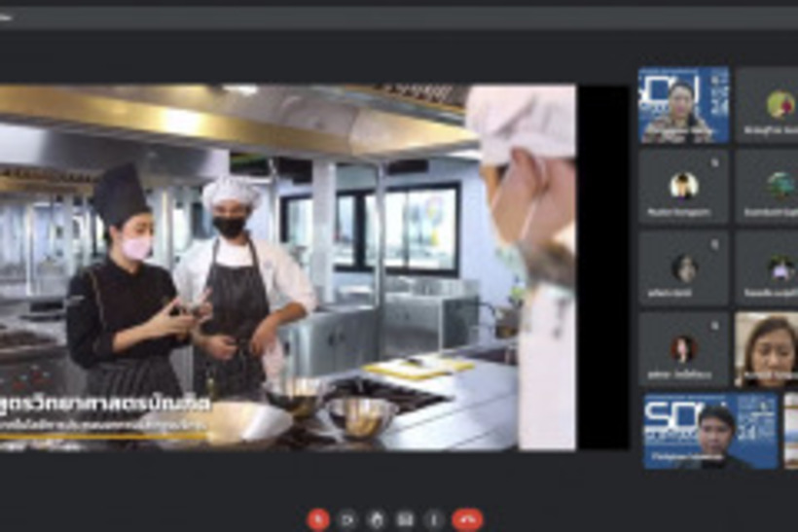Screen dimensions: 798x532
Task: Click the raise hand icon
Action: coord(378,519)
